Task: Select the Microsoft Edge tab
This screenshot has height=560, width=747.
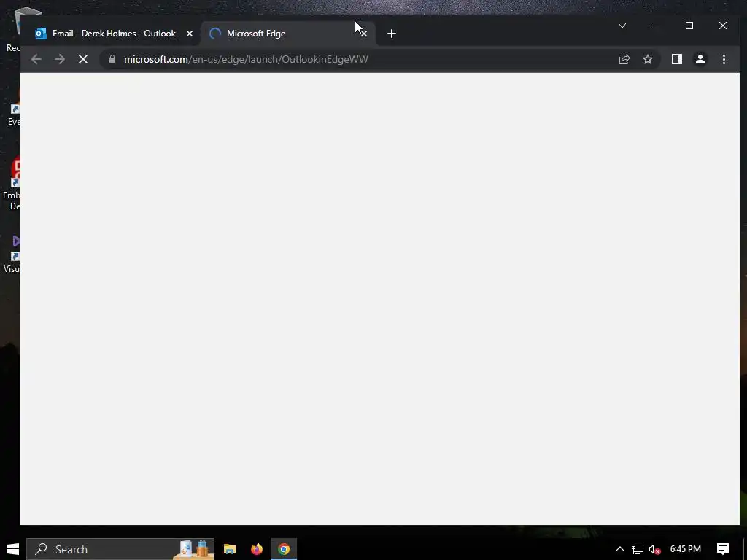Action: point(287,34)
